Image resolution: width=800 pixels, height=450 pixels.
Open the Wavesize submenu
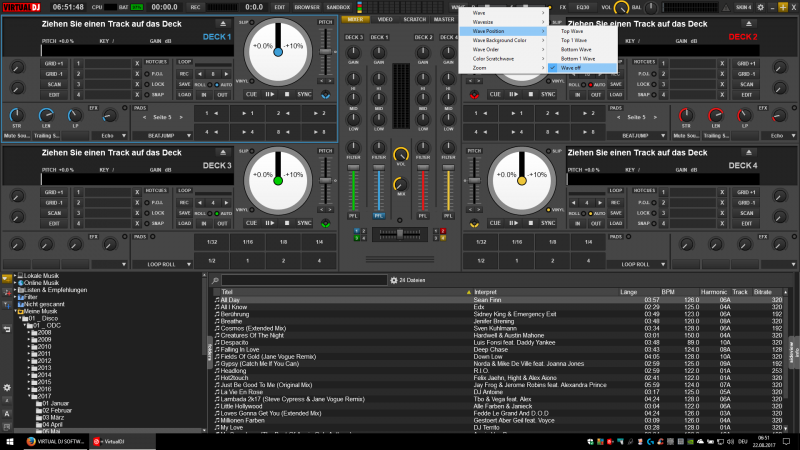(503, 22)
